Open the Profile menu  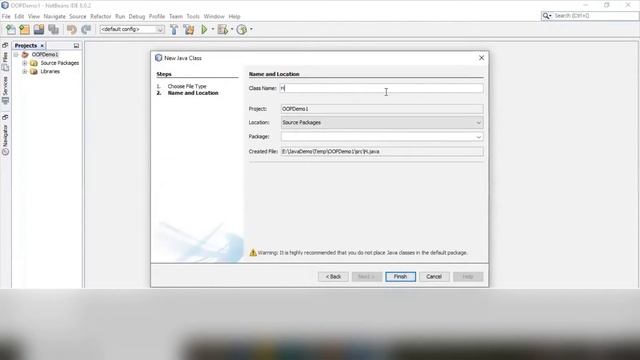tap(157, 17)
